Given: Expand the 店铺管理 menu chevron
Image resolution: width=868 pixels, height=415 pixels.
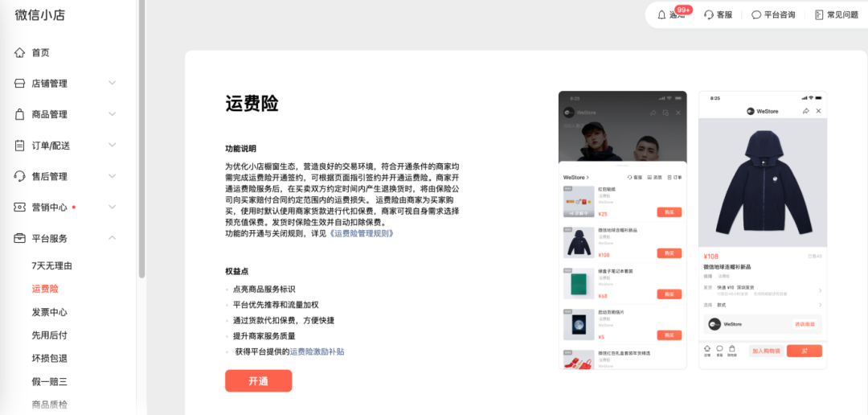Looking at the screenshot, I should click(x=113, y=83).
